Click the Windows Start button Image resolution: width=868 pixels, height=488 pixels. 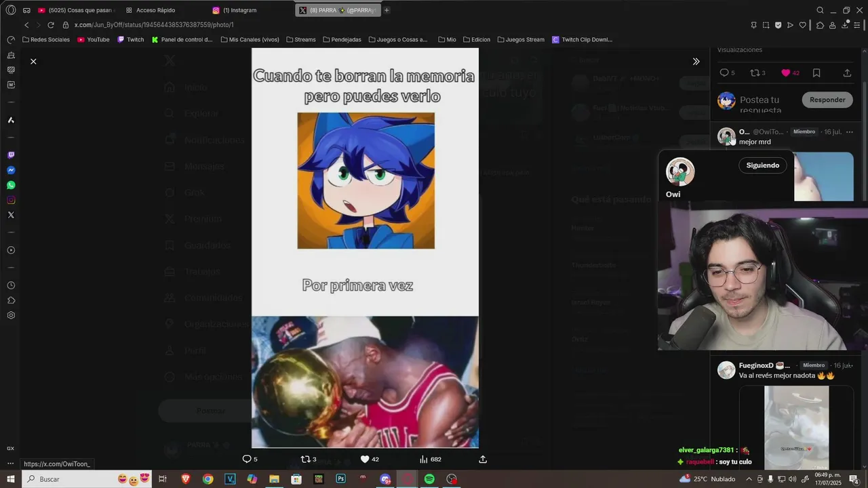[x=11, y=479]
